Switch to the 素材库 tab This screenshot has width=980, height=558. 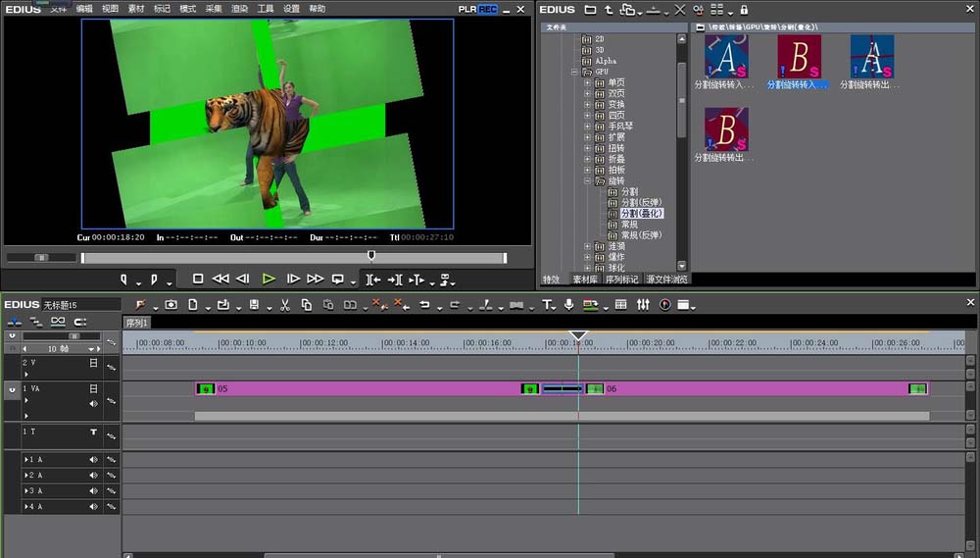coord(585,279)
